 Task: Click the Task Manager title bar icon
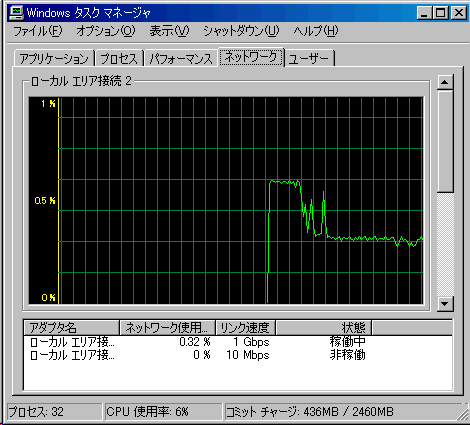(16, 13)
